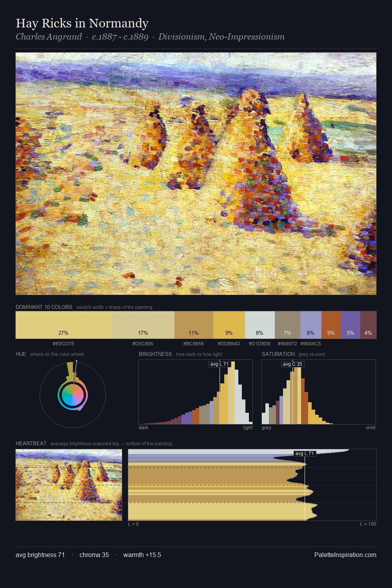
Task: Click the 'avg brightness 71' footer stat
Action: point(40,555)
